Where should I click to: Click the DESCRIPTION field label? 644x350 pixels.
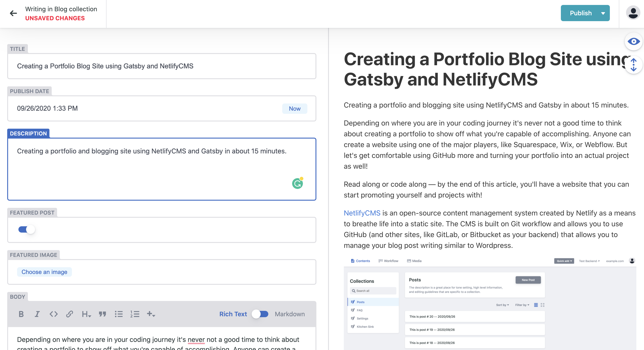pos(28,133)
